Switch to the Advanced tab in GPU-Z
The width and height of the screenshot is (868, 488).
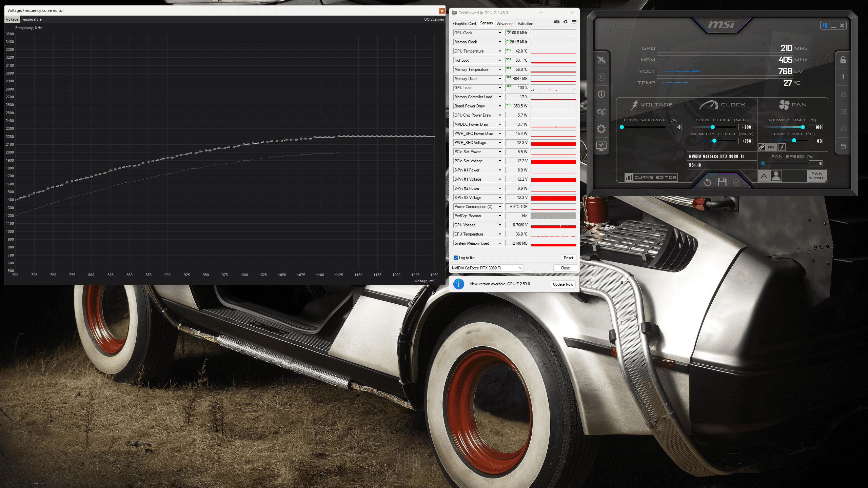pos(505,24)
